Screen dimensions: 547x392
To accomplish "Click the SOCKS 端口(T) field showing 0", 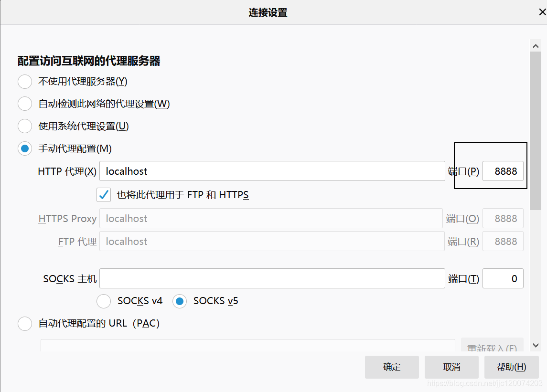I will pyautogui.click(x=503, y=278).
